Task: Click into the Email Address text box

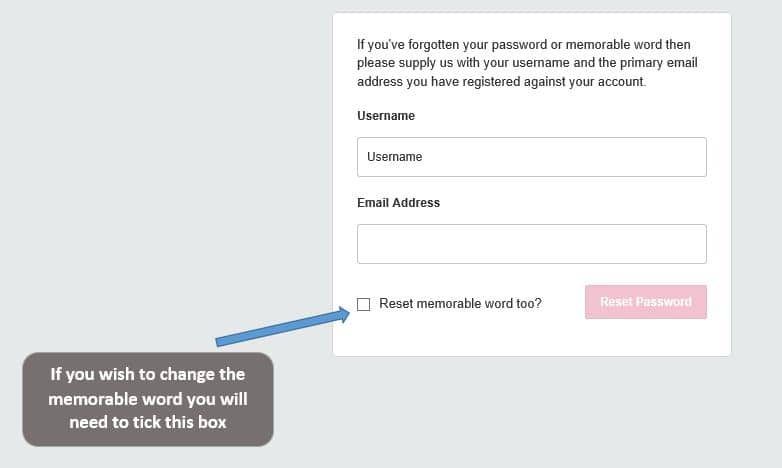Action: [531, 244]
